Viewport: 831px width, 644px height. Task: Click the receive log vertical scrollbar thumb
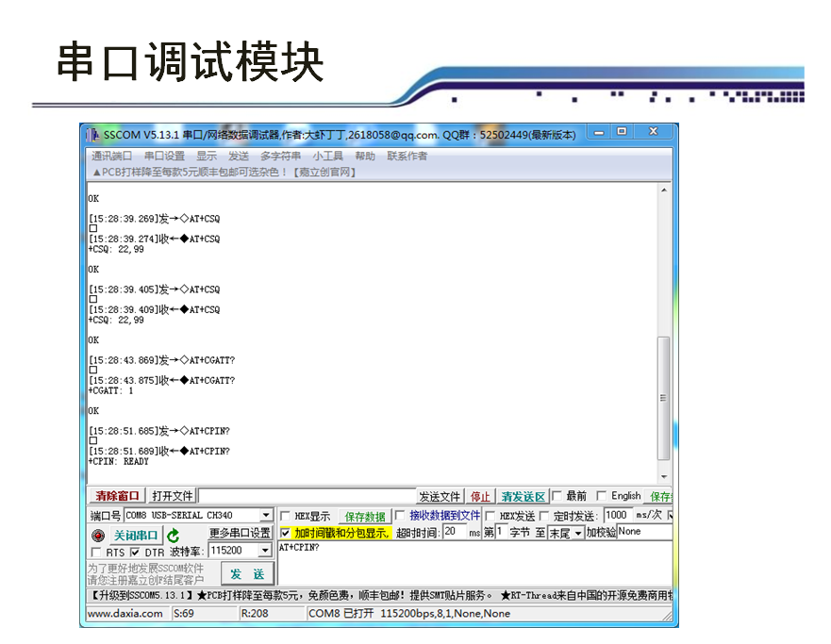point(663,398)
